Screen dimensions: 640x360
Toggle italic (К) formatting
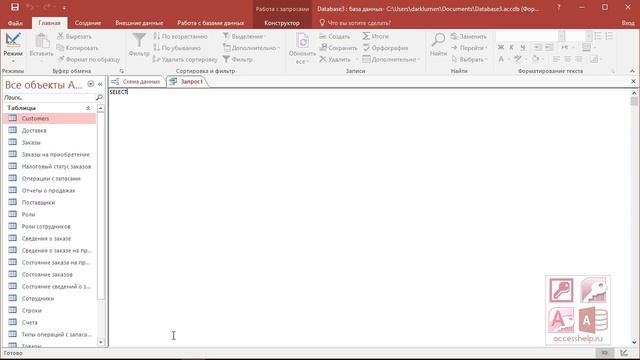(x=511, y=48)
